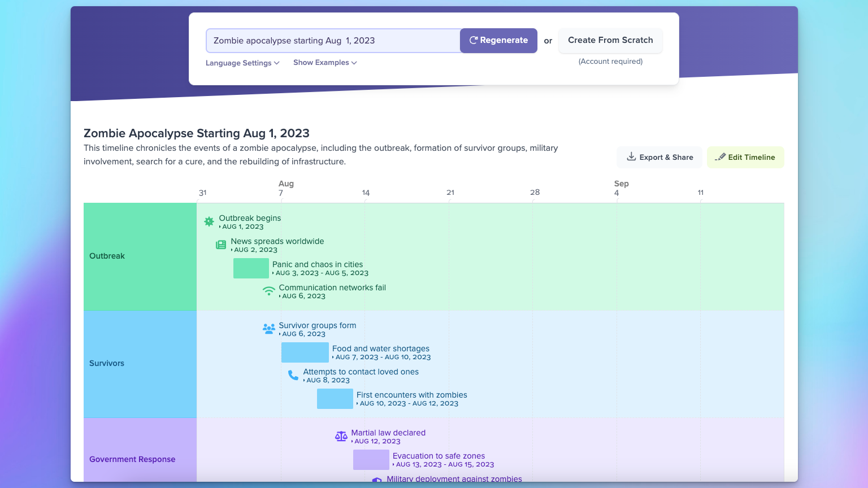
Task: Select the Outbreak category row label
Action: tap(107, 256)
